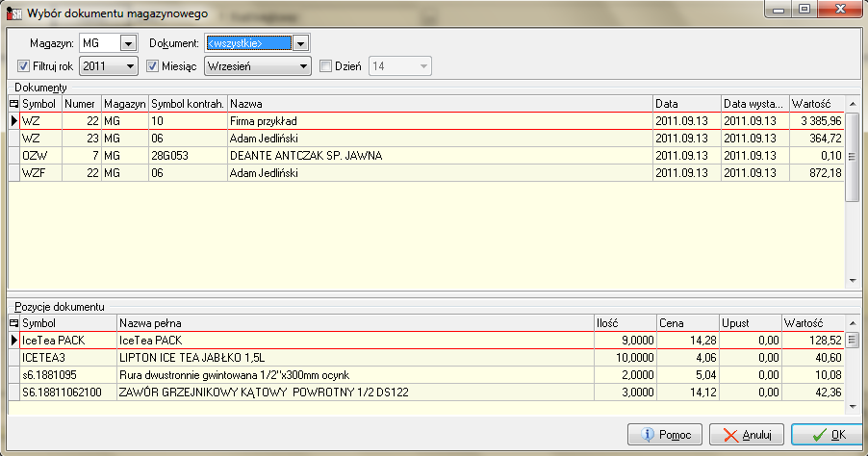This screenshot has height=456, width=868.
Task: Open the Magazyn dropdown
Action: point(128,43)
